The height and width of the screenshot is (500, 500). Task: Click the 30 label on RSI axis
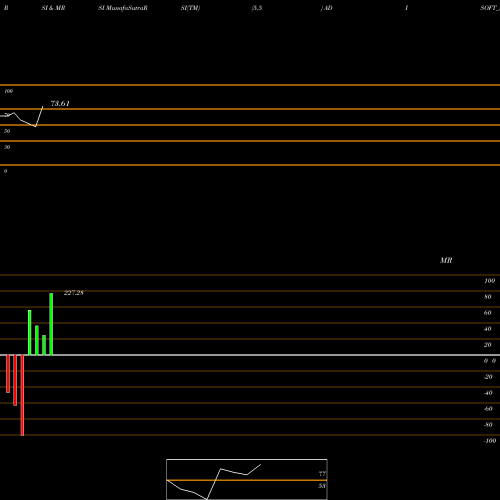[x=7, y=147]
